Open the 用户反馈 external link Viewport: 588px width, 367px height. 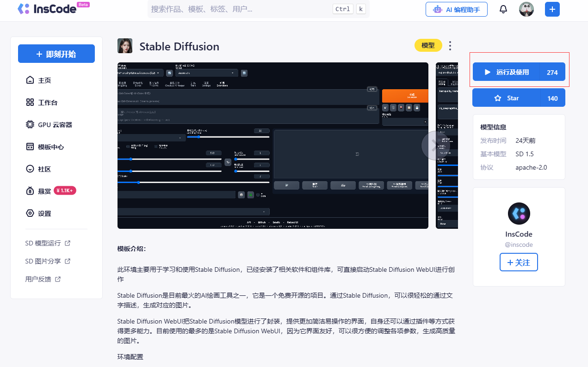[43, 279]
